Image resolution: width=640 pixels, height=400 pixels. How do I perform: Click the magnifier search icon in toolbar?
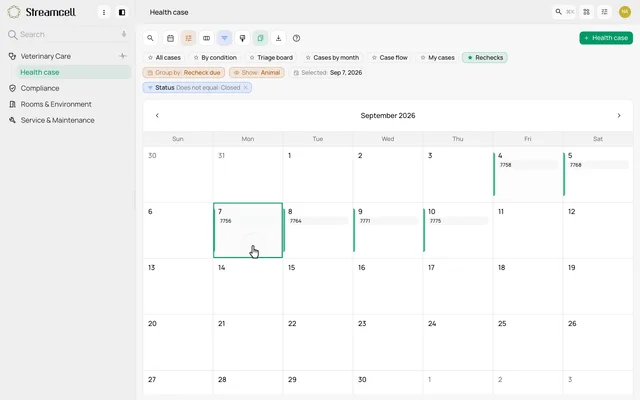150,38
